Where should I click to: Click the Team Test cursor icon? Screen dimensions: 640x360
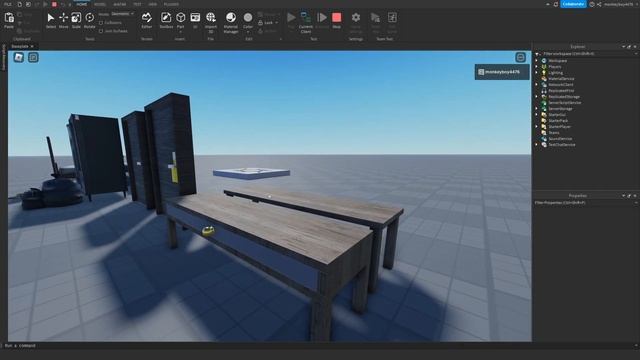pyautogui.click(x=375, y=18)
